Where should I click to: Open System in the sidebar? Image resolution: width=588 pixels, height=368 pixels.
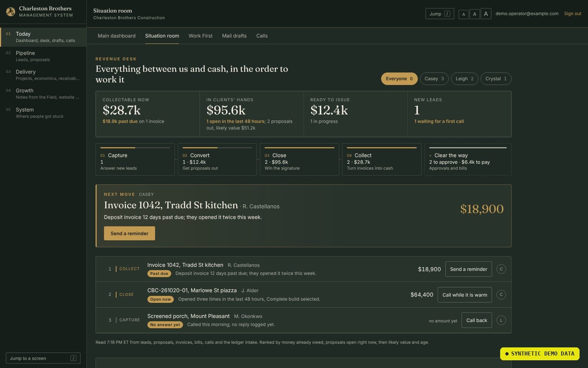click(43, 113)
